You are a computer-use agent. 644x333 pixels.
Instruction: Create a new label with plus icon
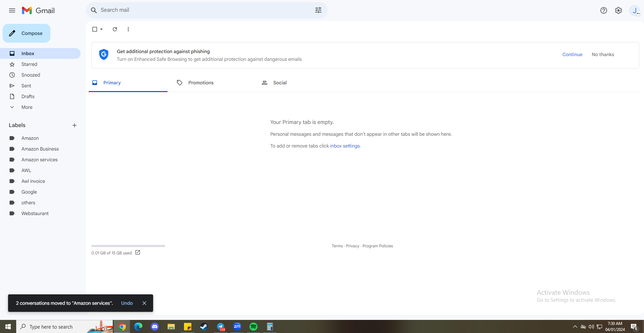pos(75,125)
